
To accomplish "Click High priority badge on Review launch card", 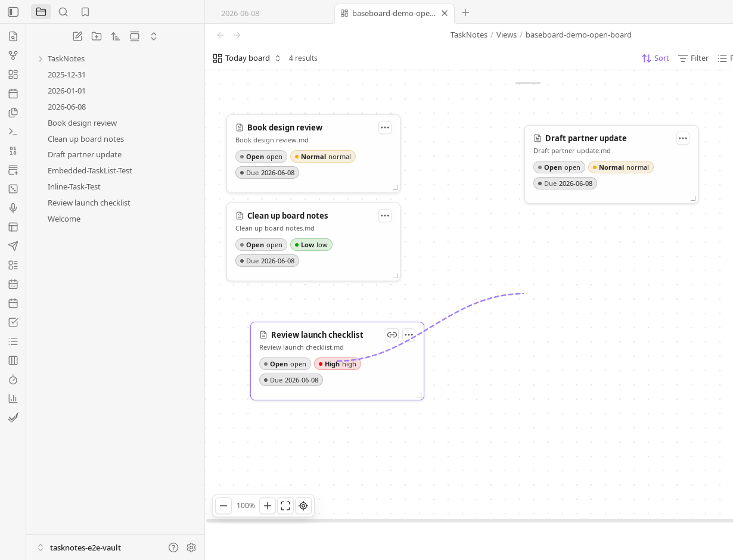I will click(337, 364).
